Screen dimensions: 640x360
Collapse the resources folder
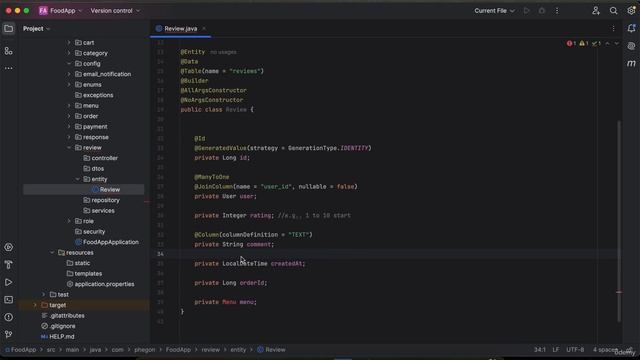click(52, 253)
